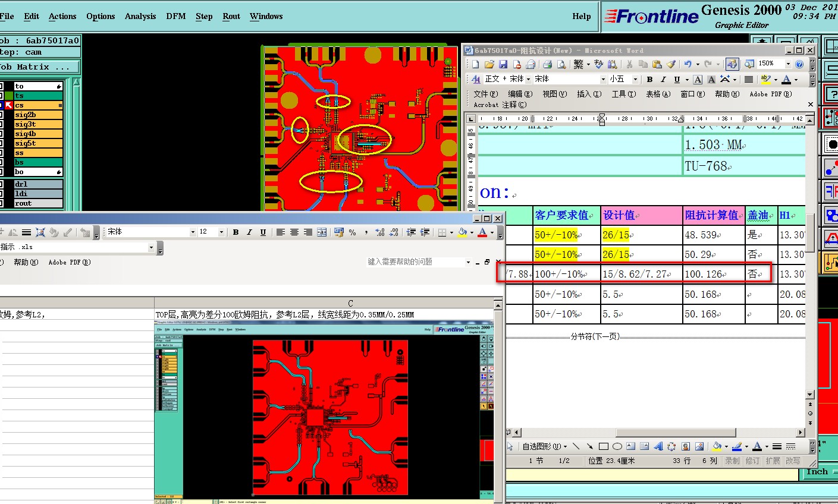This screenshot has height=504, width=838.
Task: Open the 指示 .xls dropdown in Excel
Action: pos(151,247)
